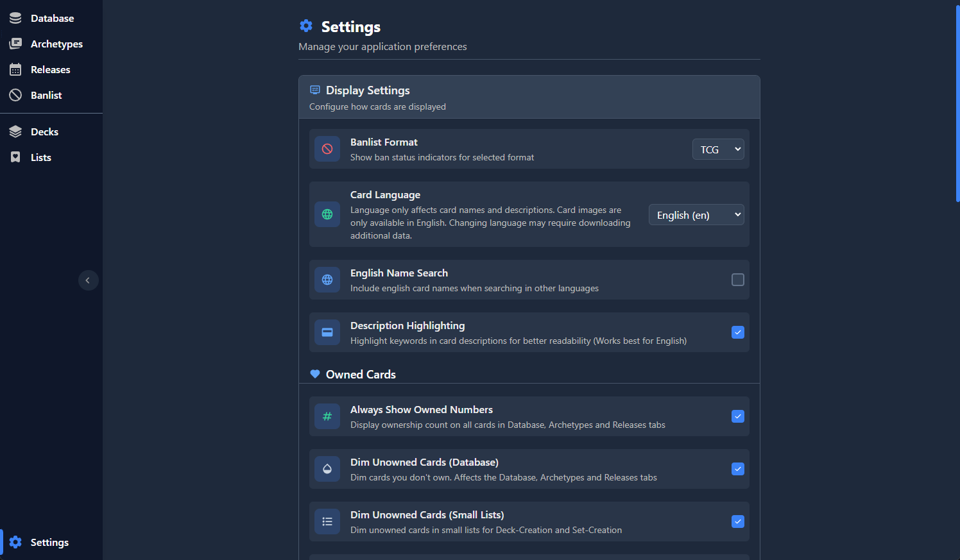Toggle Dim Unowned Cards (Database) checkbox
Screen dimensions: 960x560
click(738, 469)
